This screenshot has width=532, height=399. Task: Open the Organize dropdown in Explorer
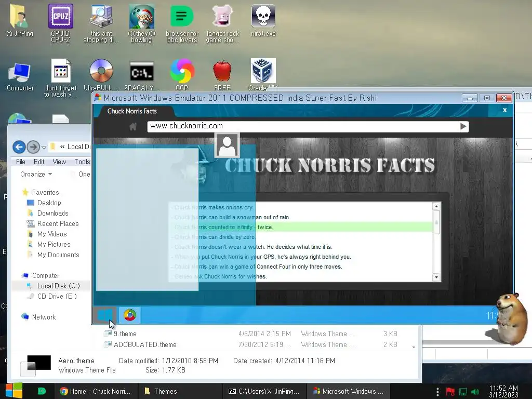(36, 174)
